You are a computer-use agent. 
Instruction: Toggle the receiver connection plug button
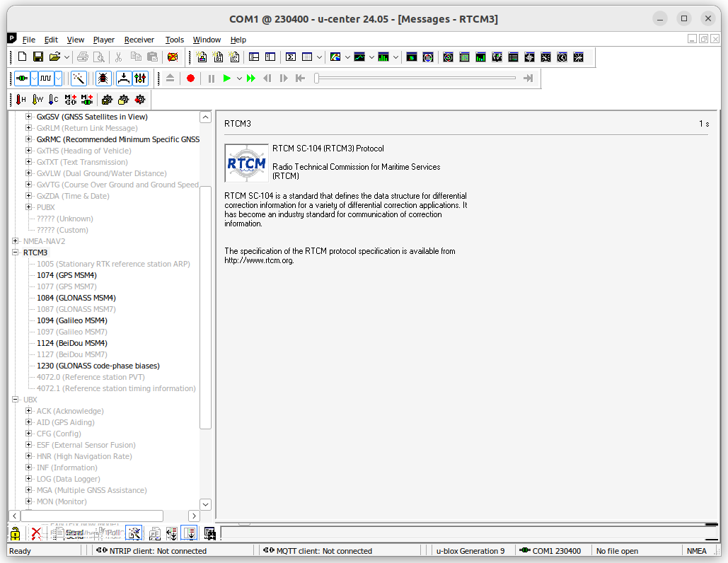tap(22, 79)
